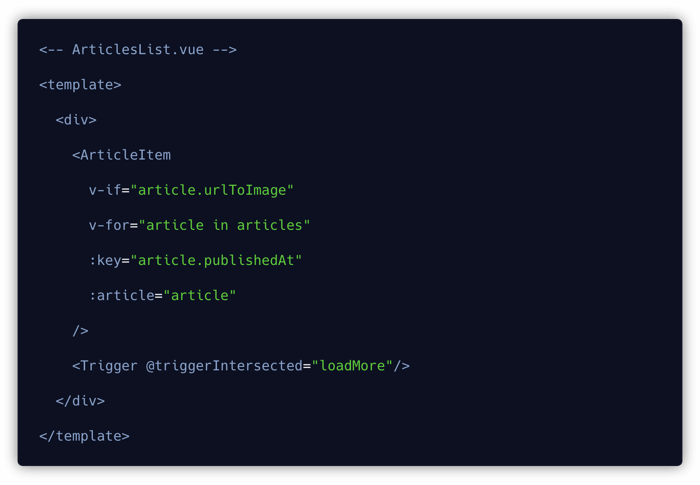Screen dimensions: 700x485
Task: Click the opening template tag
Action: (80, 85)
